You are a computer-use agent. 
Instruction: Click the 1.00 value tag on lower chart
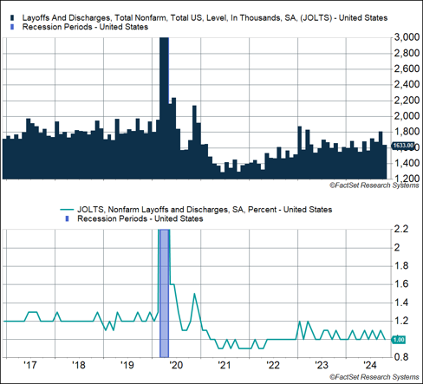click(x=398, y=340)
